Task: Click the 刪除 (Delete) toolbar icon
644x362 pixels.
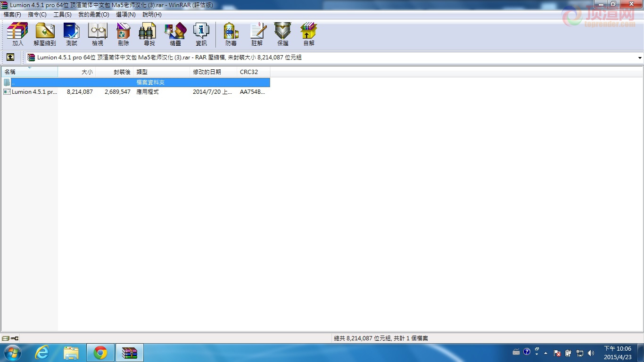Action: [124, 34]
